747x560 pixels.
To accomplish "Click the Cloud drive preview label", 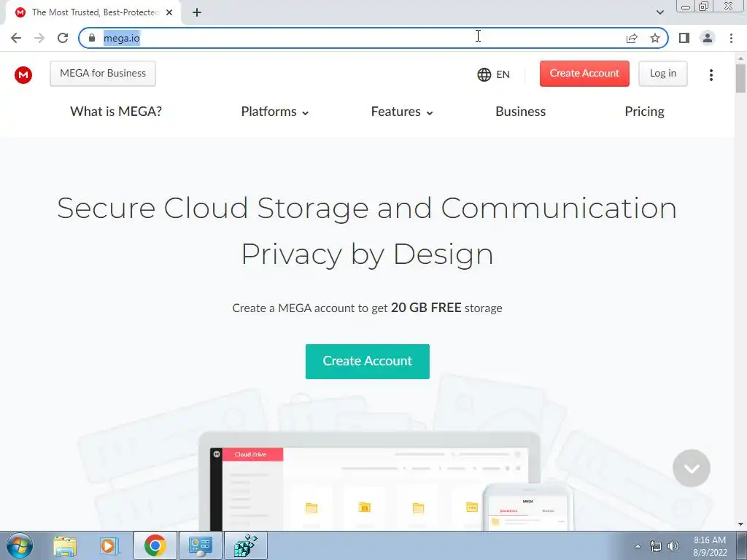I will [x=251, y=454].
